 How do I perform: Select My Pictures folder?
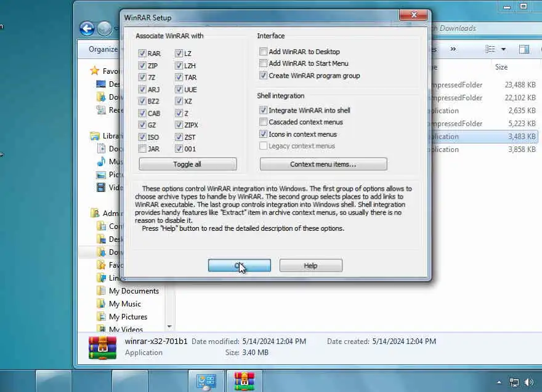128,317
